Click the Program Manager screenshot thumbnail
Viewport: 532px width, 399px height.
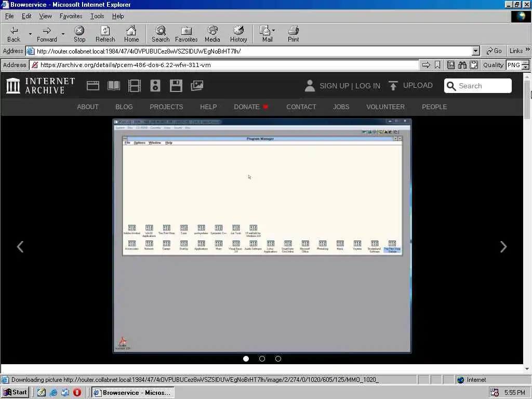[262, 236]
